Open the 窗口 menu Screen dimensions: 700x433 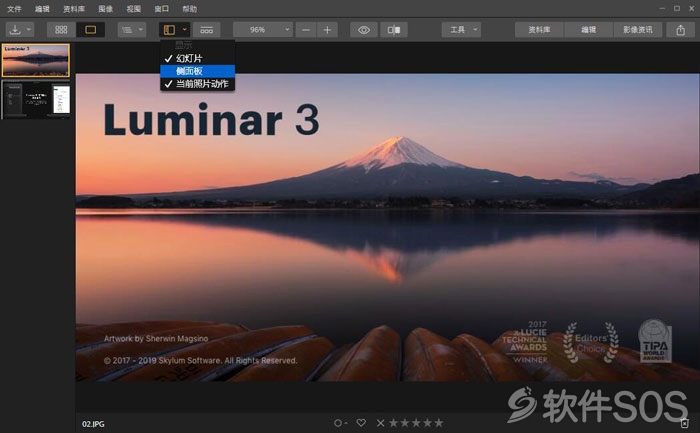(162, 8)
